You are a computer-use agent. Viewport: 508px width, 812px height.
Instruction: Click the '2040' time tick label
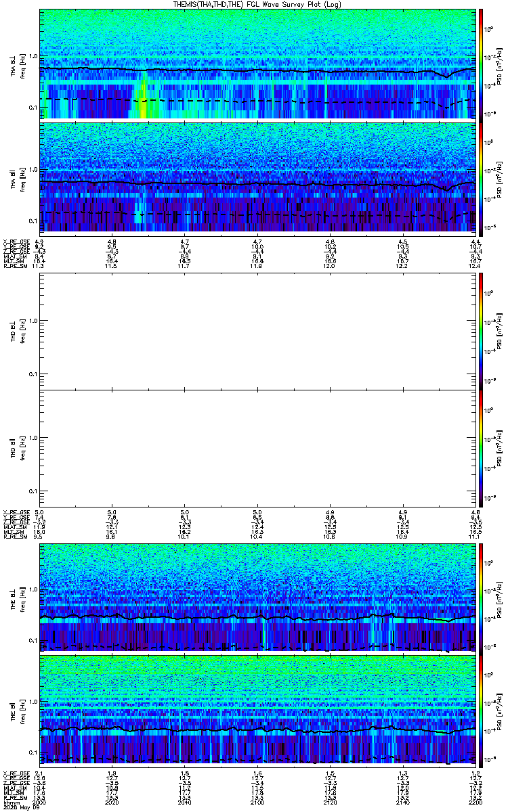185,801
